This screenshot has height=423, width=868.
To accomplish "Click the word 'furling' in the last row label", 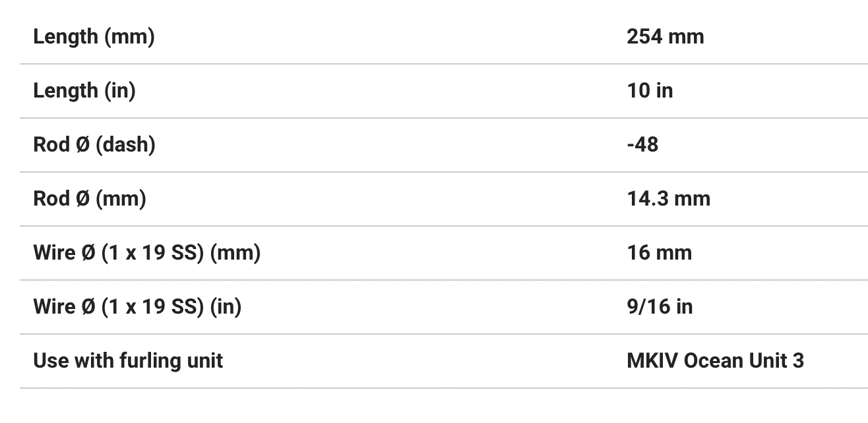I will tap(143, 360).
